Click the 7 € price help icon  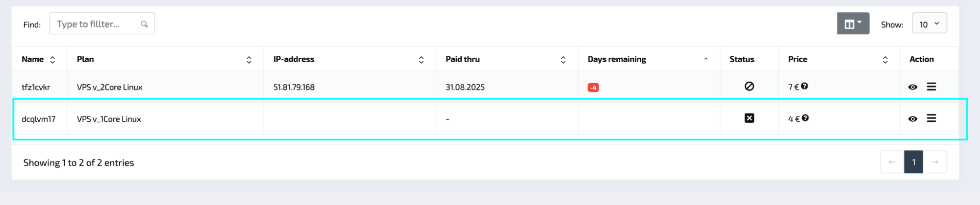805,86
